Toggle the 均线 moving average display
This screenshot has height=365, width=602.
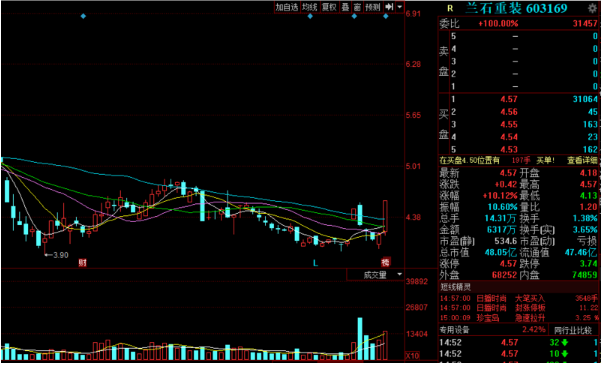[309, 7]
